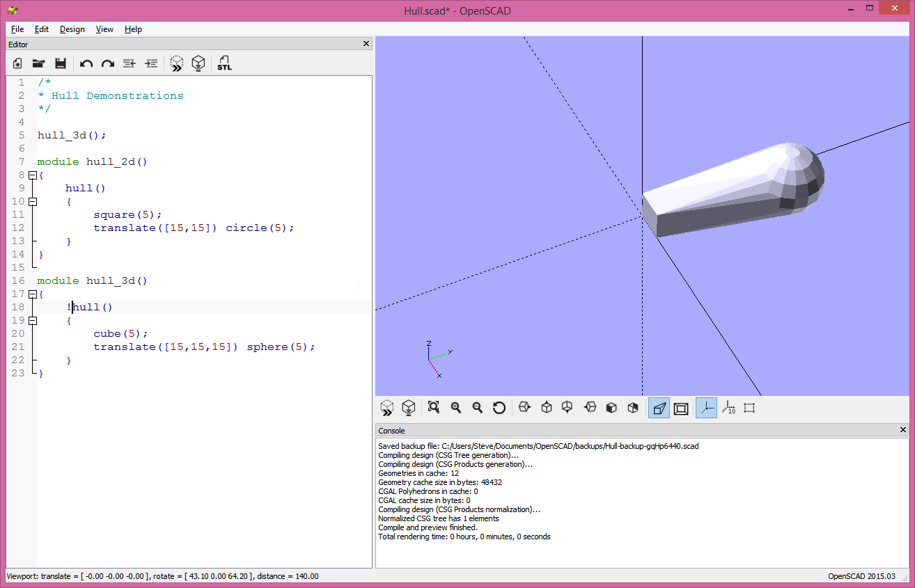Collapse the hull_3d module code block

(x=32, y=294)
